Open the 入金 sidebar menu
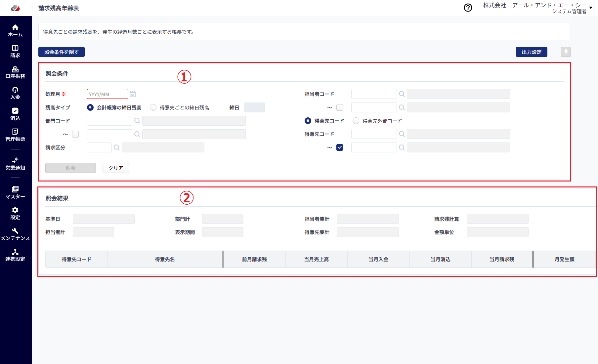This screenshot has width=598, height=364. click(15, 93)
